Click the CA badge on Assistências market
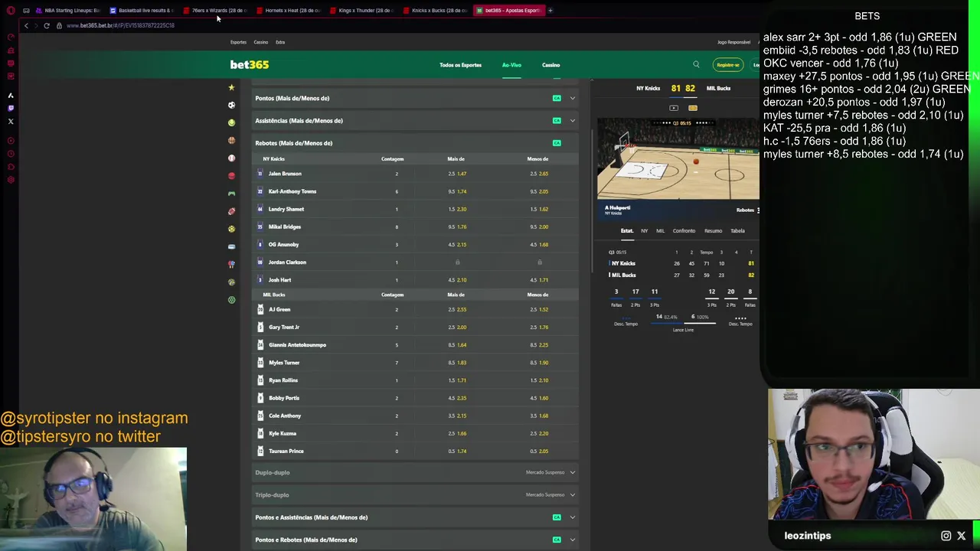The height and width of the screenshot is (551, 980). click(557, 120)
